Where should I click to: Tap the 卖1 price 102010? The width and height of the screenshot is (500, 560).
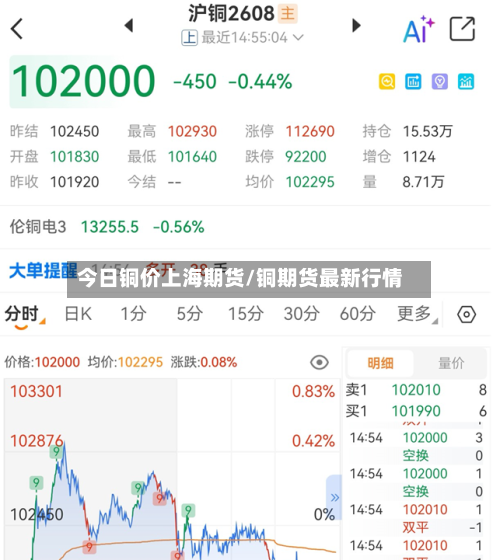(416, 390)
